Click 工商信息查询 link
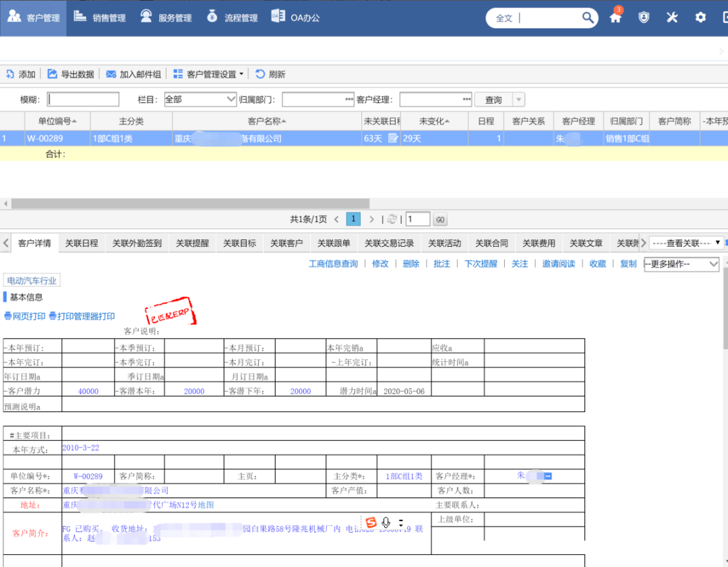728x567 pixels. (334, 264)
